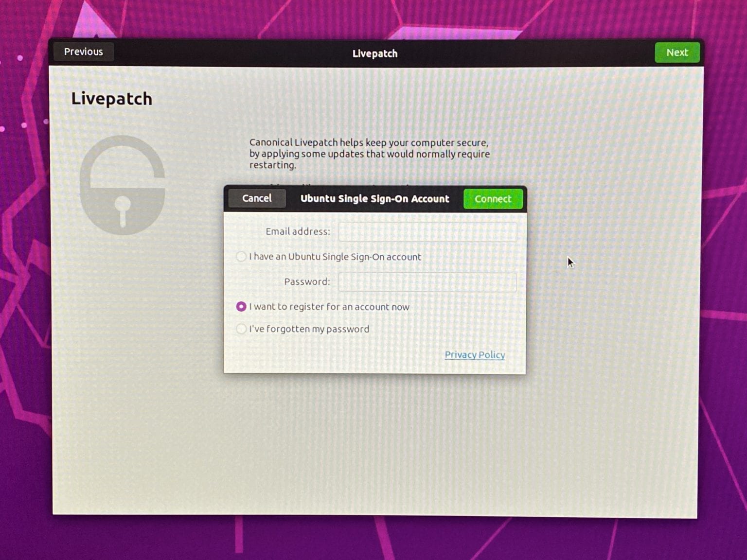Advance setup with the Next button

[x=677, y=52]
